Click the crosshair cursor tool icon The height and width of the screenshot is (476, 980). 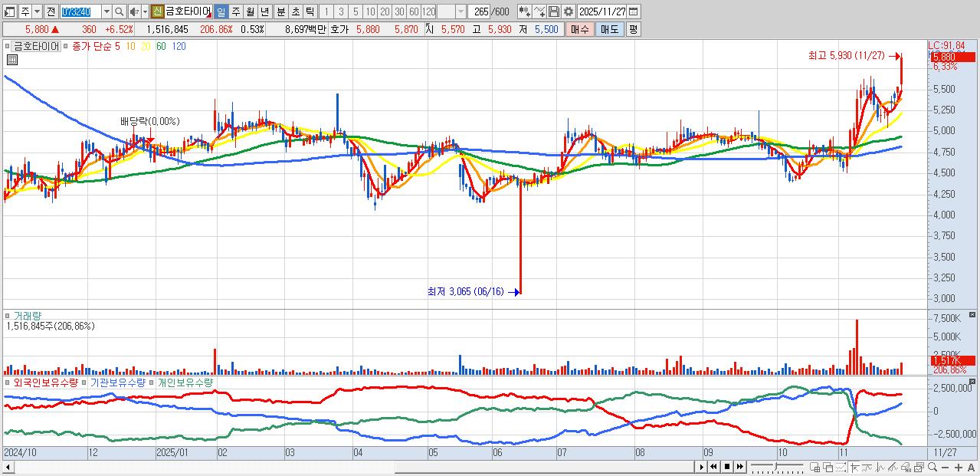(854, 467)
